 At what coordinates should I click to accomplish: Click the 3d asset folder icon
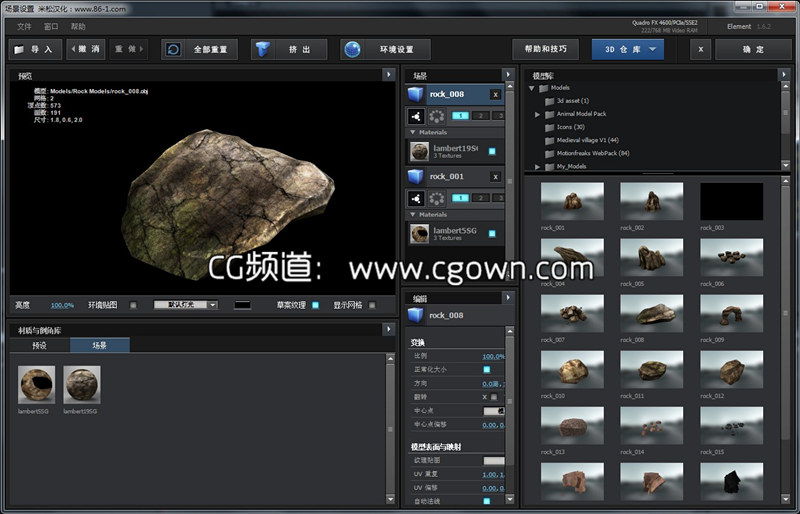click(549, 101)
